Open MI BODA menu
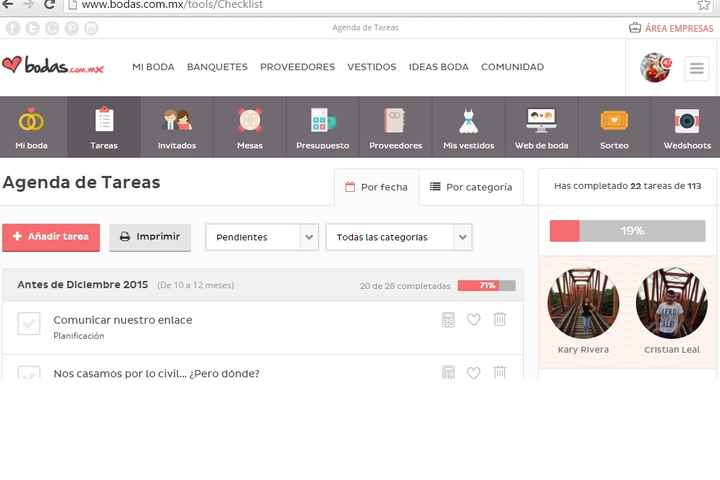 tap(153, 67)
